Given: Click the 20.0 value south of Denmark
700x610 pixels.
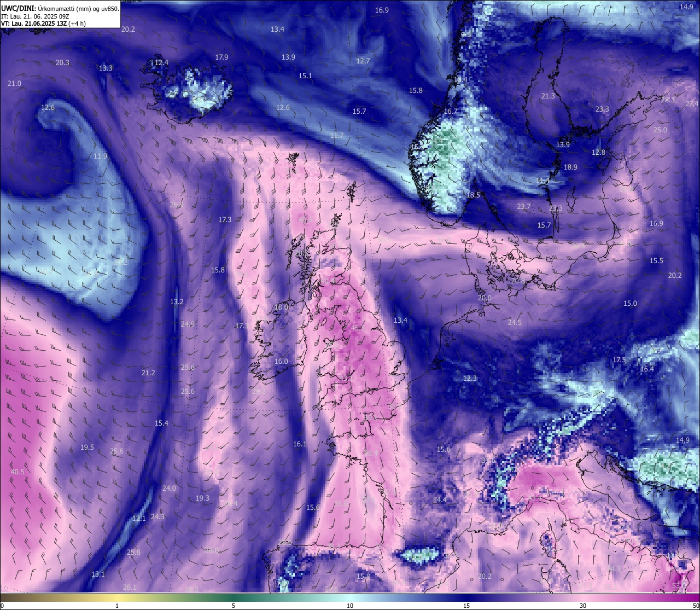Looking at the screenshot, I should [485, 298].
